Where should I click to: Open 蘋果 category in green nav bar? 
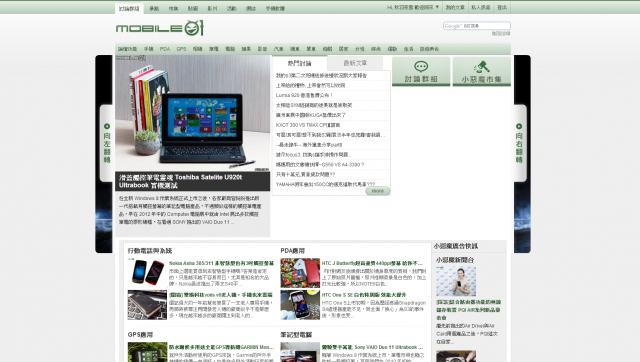(x=246, y=49)
